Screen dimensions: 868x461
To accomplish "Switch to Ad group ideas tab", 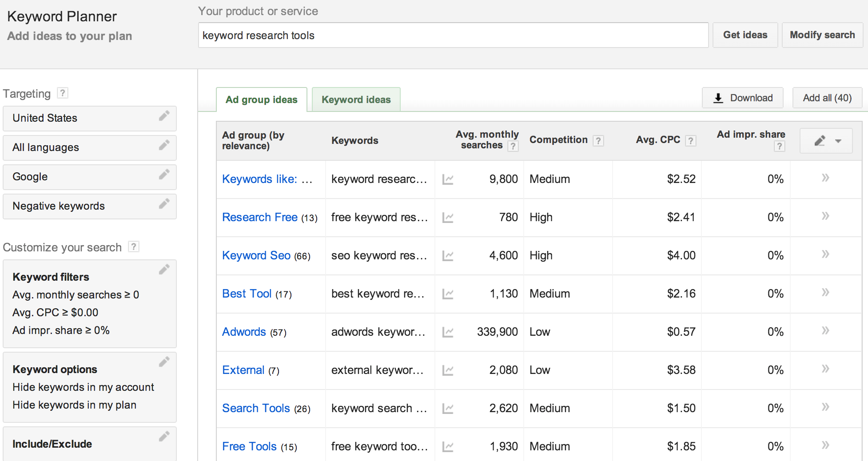I will (262, 99).
